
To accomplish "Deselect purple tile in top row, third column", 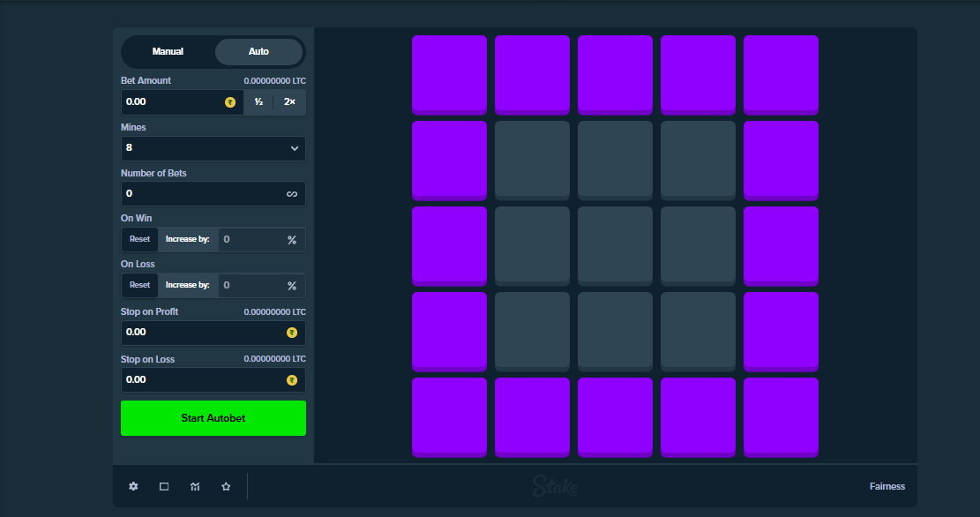I will click(x=615, y=75).
